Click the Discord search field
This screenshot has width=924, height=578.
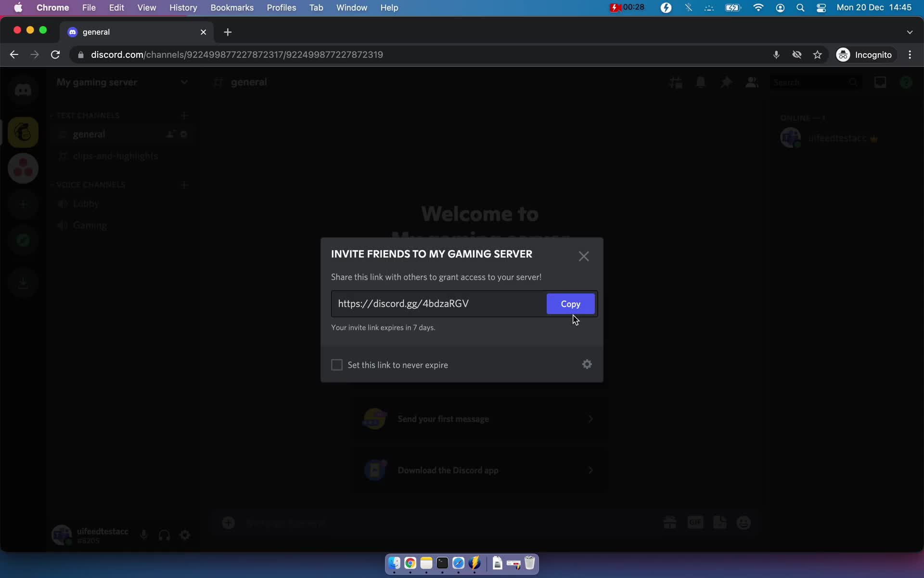815,82
